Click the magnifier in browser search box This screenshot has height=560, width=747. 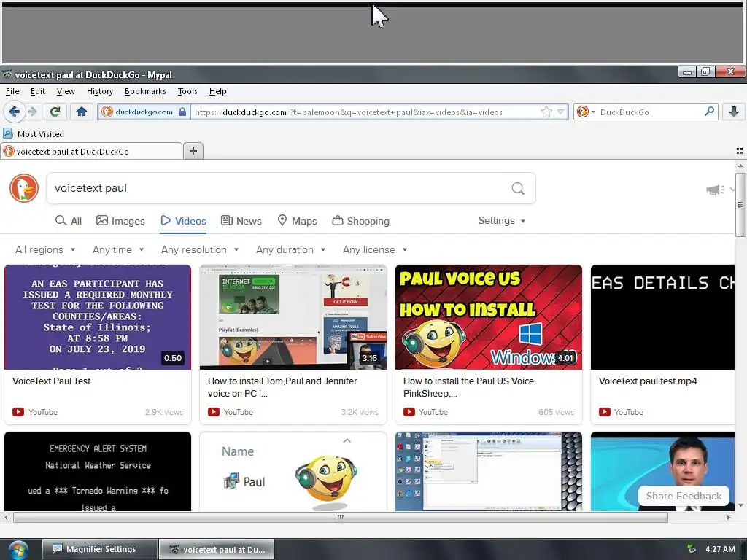click(x=709, y=112)
